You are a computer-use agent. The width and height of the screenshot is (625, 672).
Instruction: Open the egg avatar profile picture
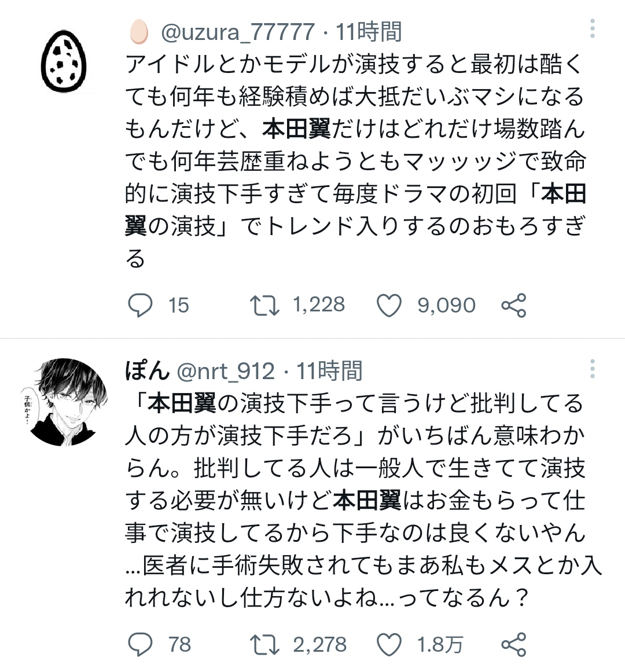click(x=64, y=61)
